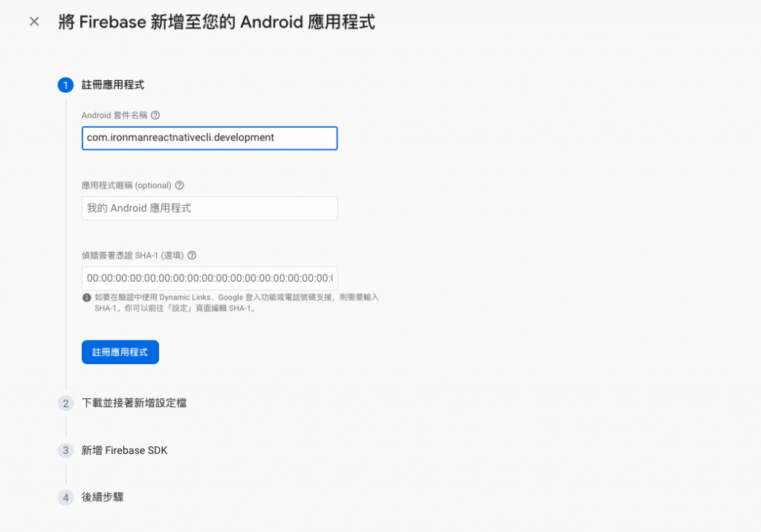Select step 2 circle number icon

65,403
